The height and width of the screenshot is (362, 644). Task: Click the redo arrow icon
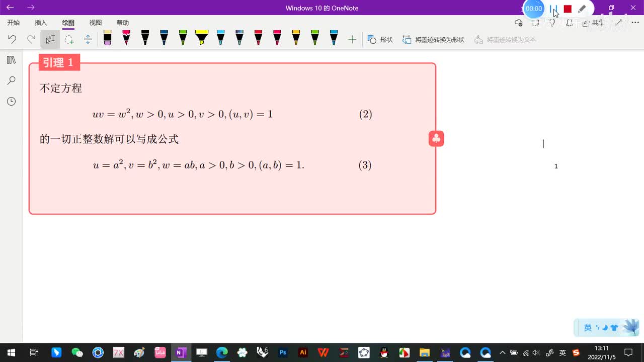point(31,39)
